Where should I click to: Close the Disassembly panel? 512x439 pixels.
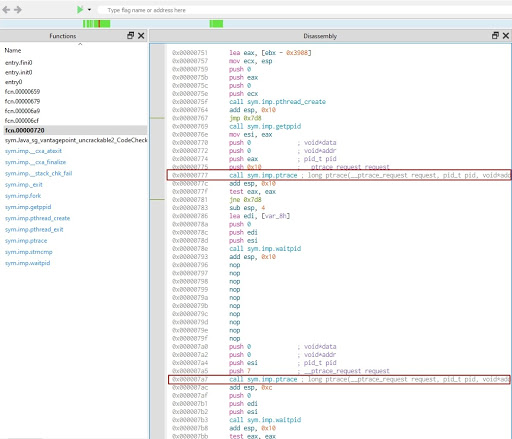(506, 35)
